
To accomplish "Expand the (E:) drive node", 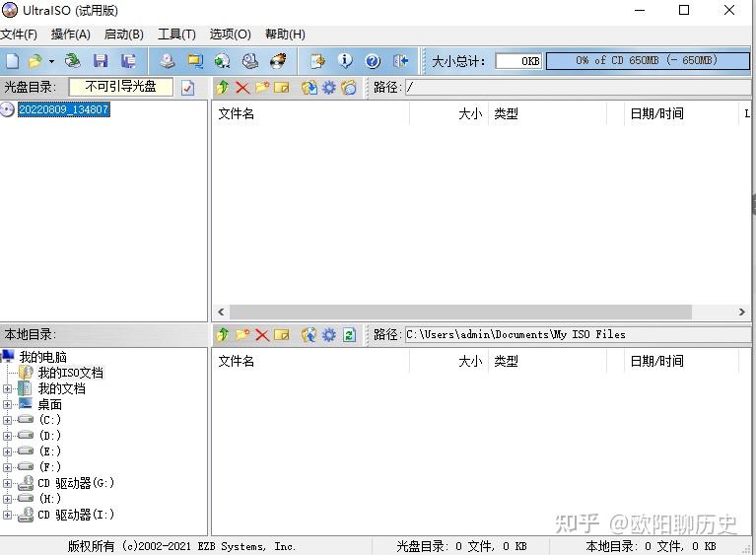I will click(x=7, y=451).
